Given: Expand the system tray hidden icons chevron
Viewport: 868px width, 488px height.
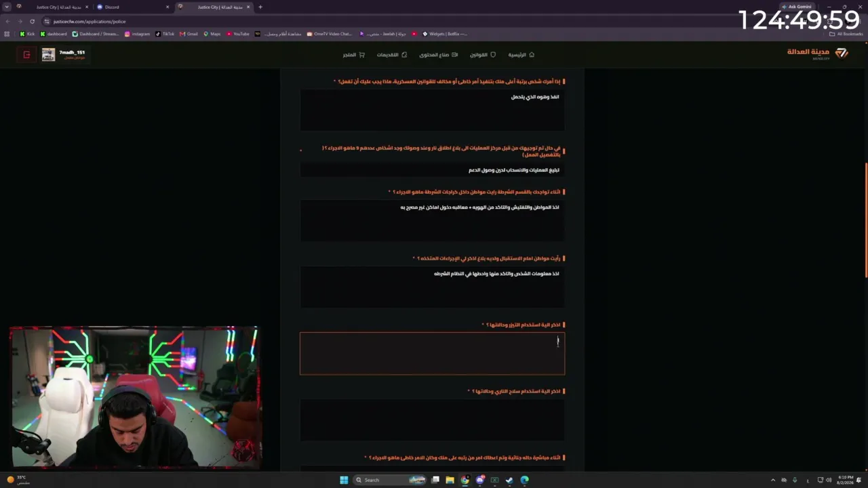Looking at the screenshot, I should pyautogui.click(x=772, y=480).
